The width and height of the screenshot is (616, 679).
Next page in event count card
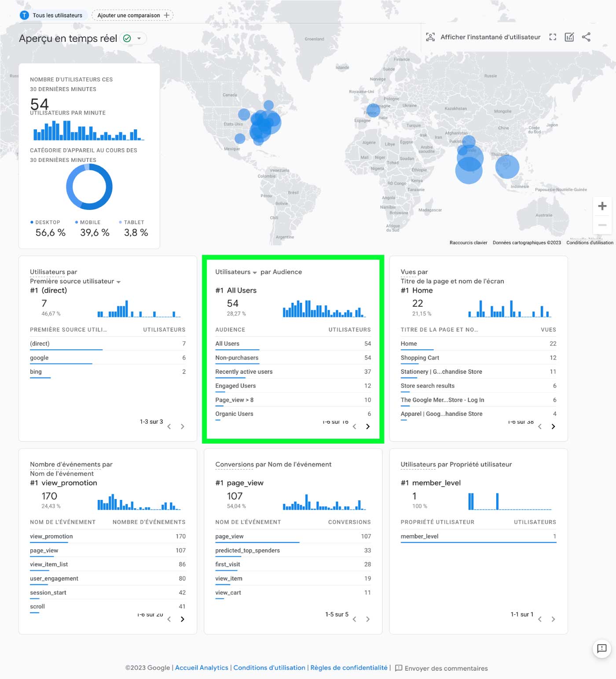click(x=183, y=619)
